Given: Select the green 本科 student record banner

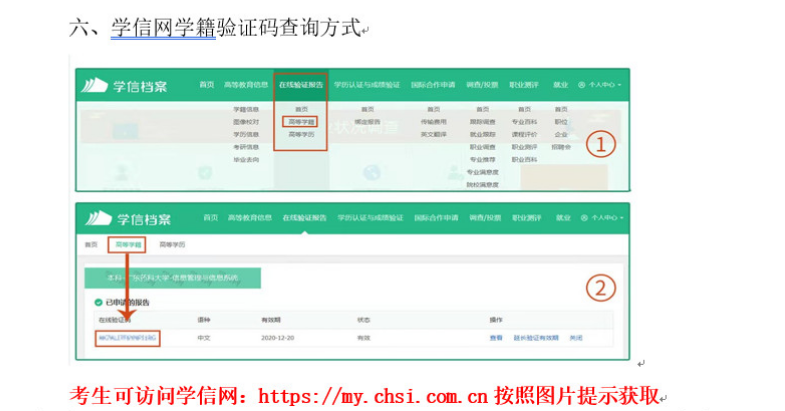Looking at the screenshot, I should coord(173,278).
